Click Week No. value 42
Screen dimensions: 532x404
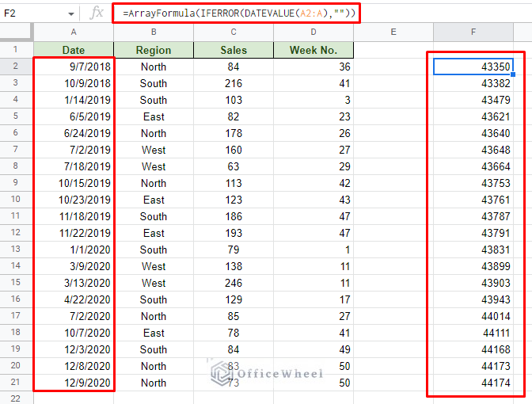pos(313,183)
